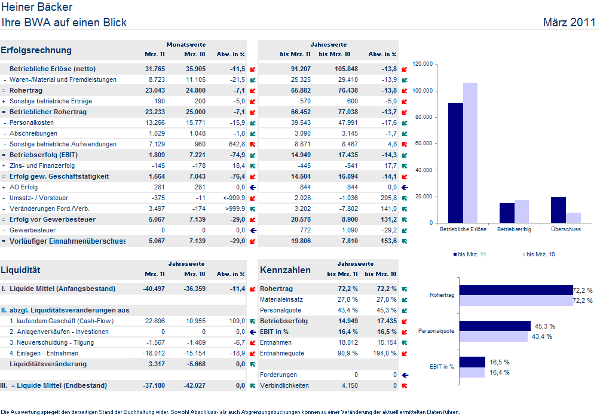Click the 'Kennzahlen' section heading

pos(285,270)
